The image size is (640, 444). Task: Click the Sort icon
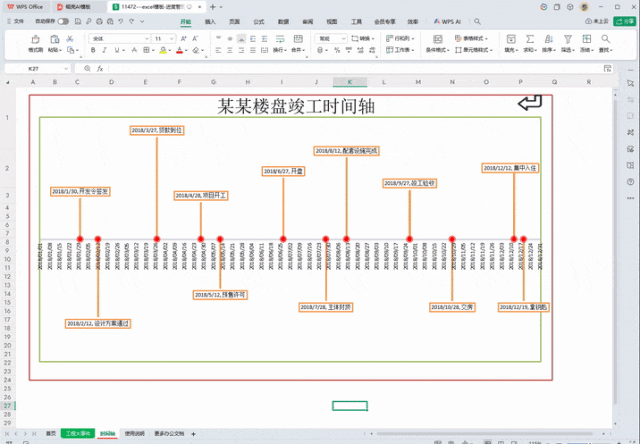(549, 39)
